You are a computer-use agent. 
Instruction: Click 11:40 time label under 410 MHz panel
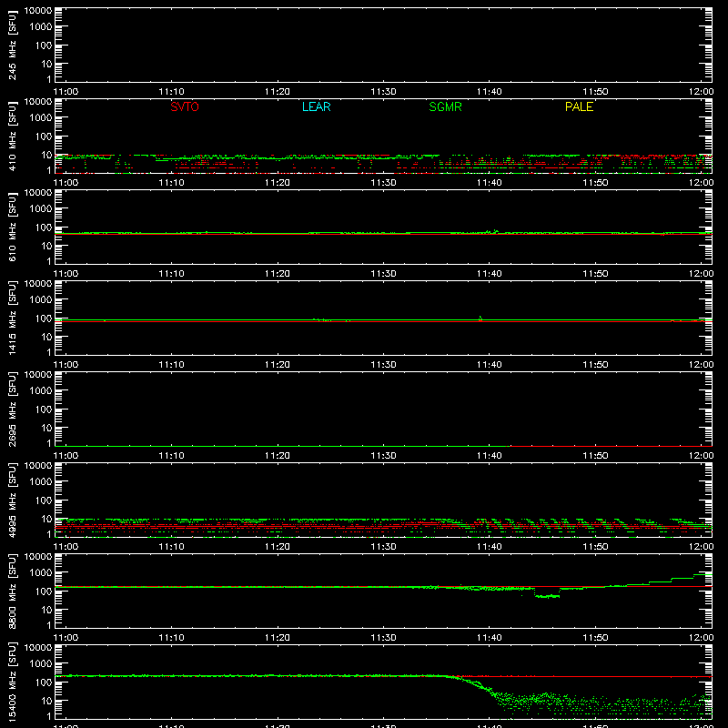[490, 183]
